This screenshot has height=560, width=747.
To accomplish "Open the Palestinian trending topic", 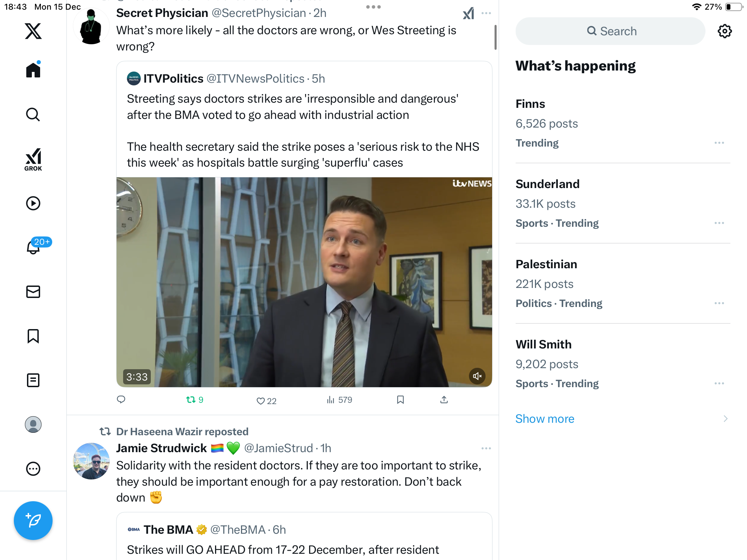I will (x=546, y=264).
